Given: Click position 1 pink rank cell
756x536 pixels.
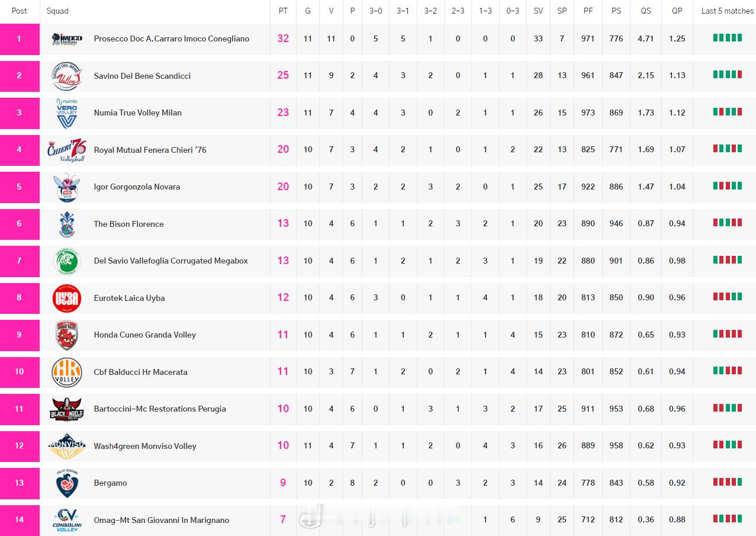Looking at the screenshot, I should (x=20, y=39).
